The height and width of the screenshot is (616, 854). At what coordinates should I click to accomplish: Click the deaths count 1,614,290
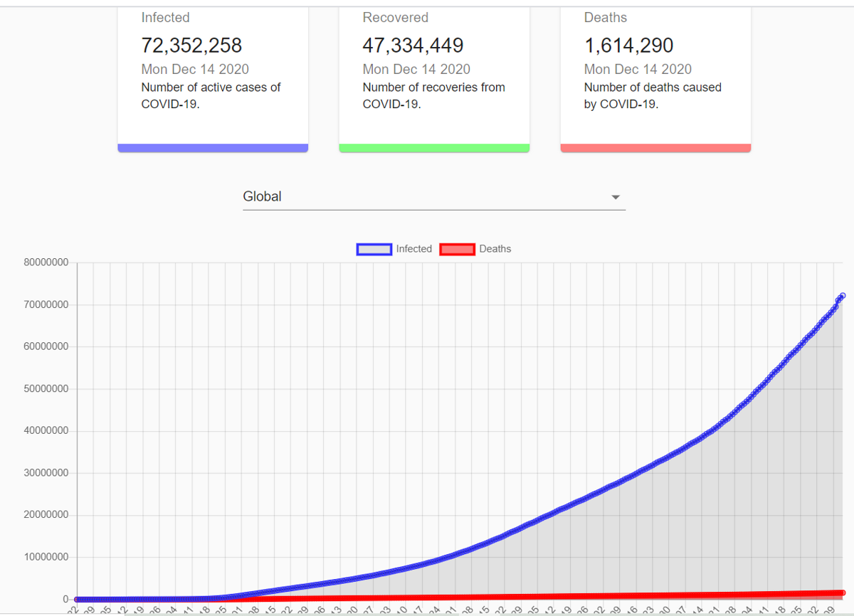click(x=628, y=46)
